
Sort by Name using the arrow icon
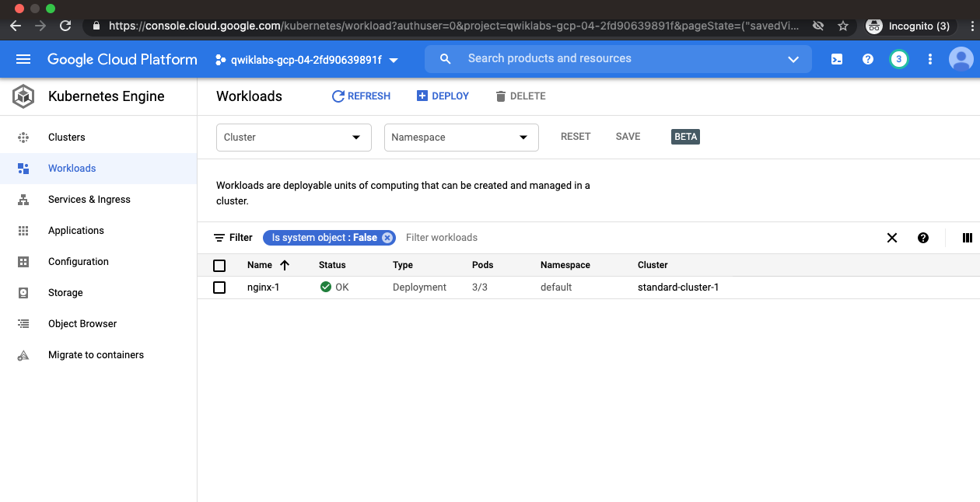pyautogui.click(x=285, y=265)
